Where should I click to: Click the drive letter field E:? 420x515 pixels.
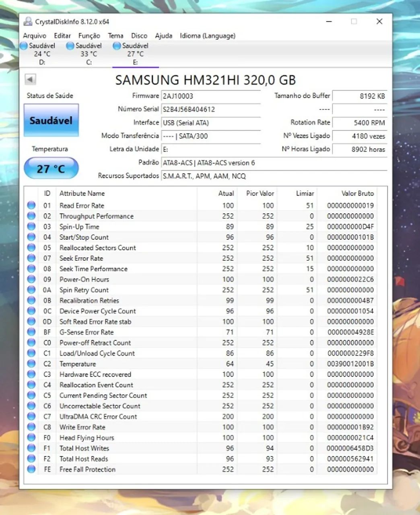[211, 149]
